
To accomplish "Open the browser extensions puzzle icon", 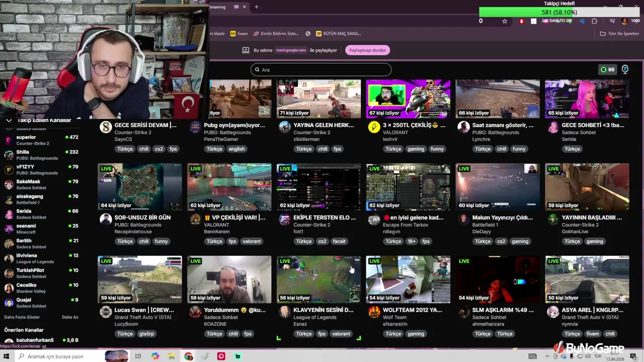I will tap(594, 21).
